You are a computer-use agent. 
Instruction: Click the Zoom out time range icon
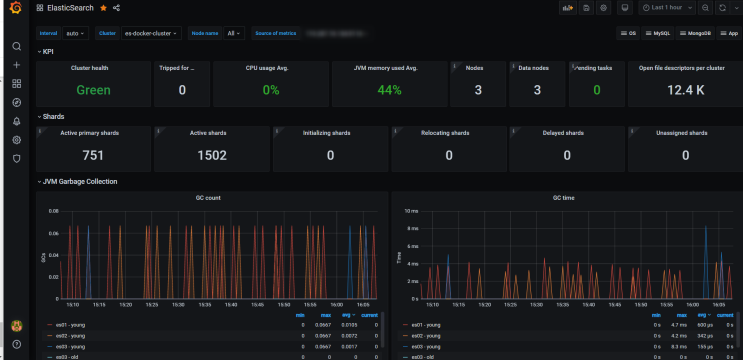706,8
